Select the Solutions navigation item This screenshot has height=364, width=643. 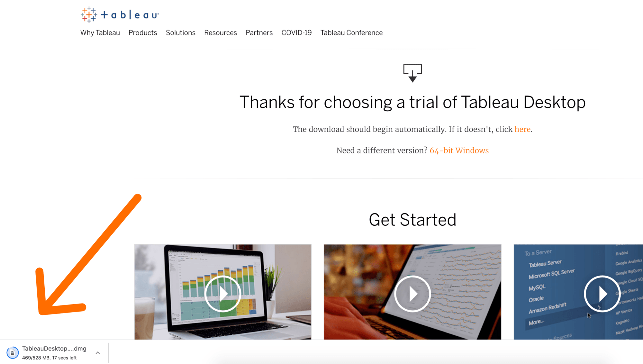click(180, 33)
